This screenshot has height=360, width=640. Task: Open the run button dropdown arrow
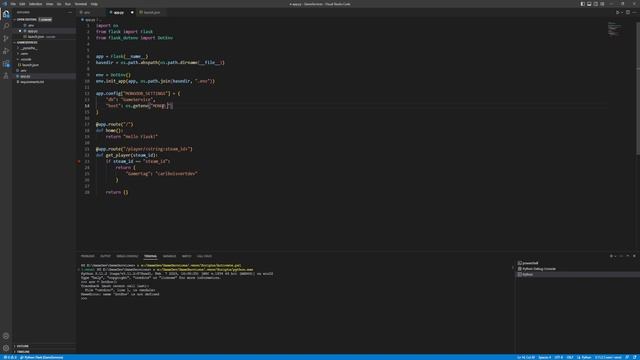point(622,13)
